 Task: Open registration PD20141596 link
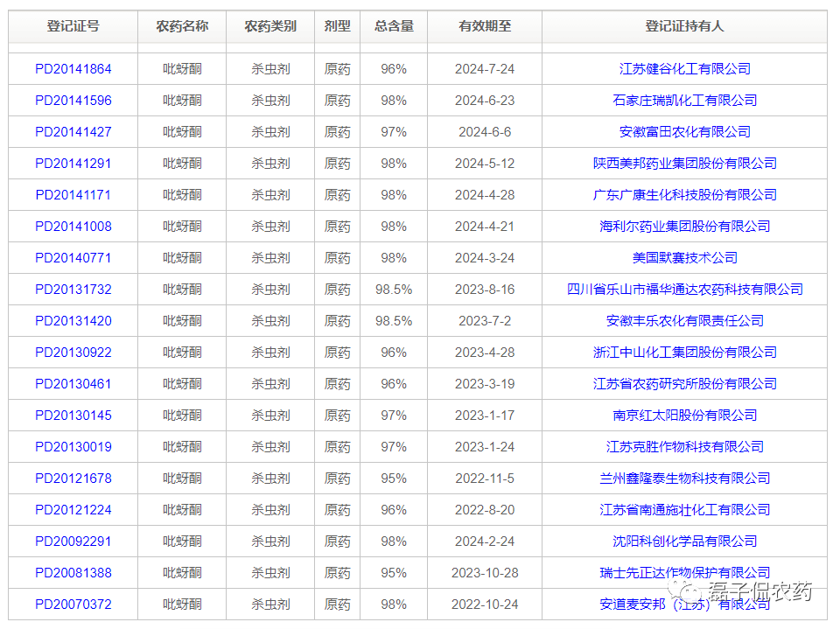[73, 101]
